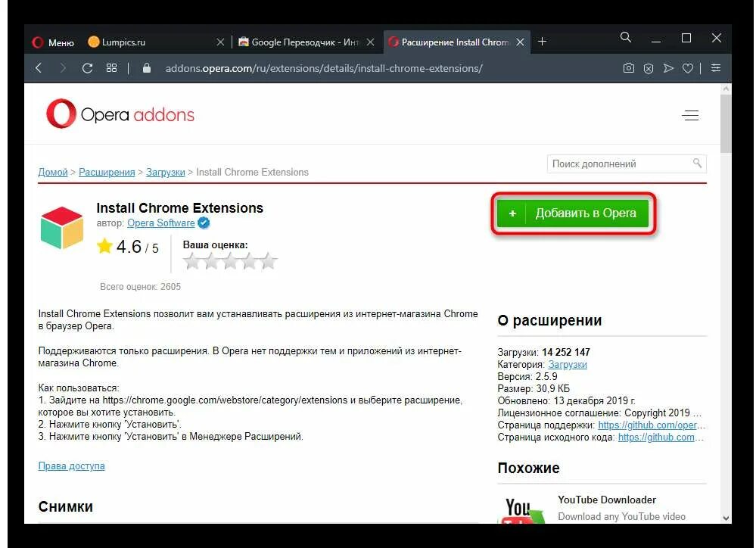Click the My Flow send icon
This screenshot has width=756, height=548.
(x=668, y=68)
